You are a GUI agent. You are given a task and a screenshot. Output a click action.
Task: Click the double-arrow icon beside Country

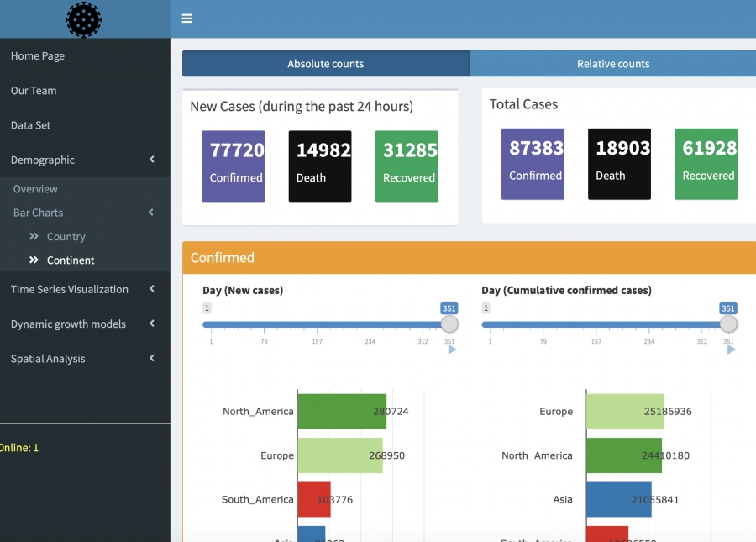coord(34,237)
